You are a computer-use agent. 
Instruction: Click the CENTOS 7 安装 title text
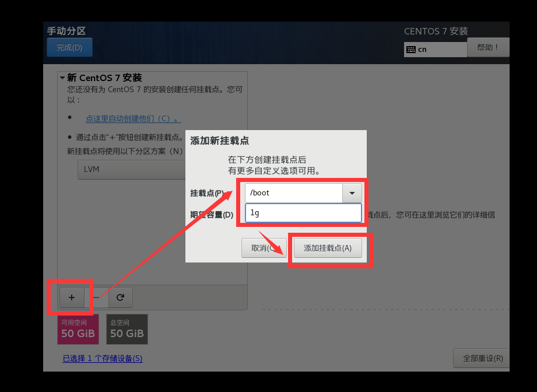click(x=436, y=31)
